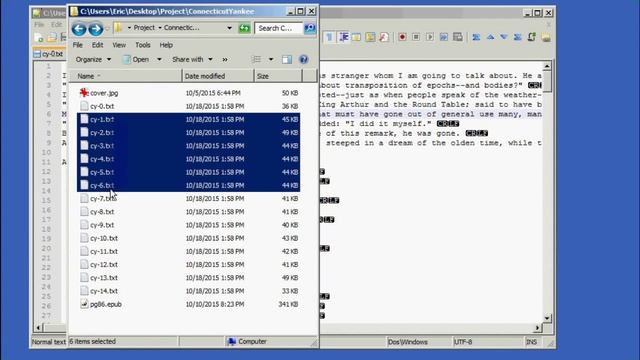Viewport: 640px width, 360px height.
Task: Stop macro recording in Notepad++ toolbar
Action: (x=416, y=37)
